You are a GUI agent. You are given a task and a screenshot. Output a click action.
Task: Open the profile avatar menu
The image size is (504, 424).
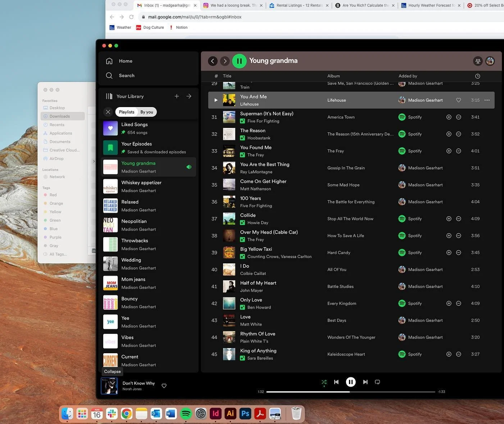point(490,61)
